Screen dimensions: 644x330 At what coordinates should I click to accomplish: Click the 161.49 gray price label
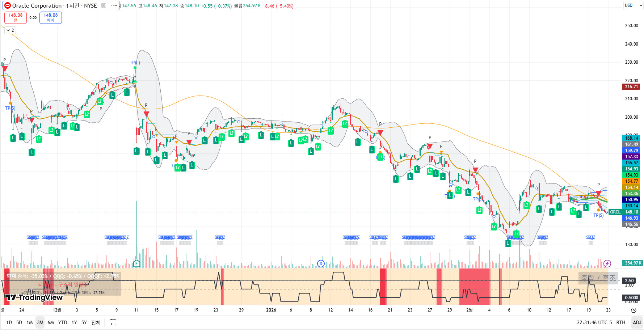click(x=631, y=144)
